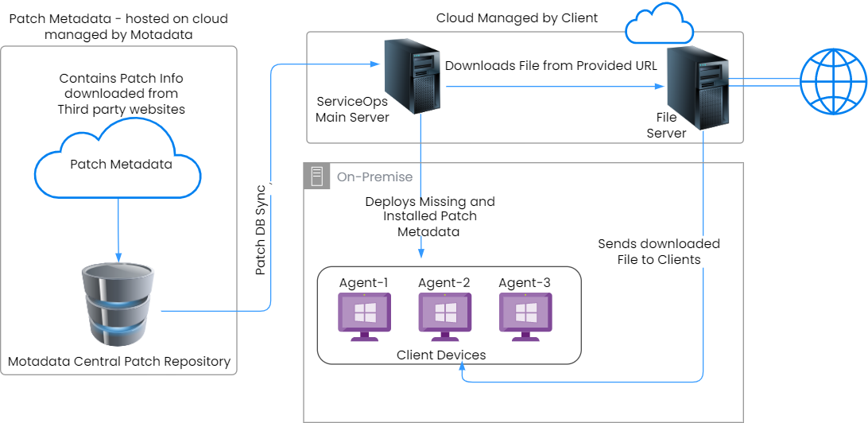Select the 'Client Devices' caption

[441, 355]
